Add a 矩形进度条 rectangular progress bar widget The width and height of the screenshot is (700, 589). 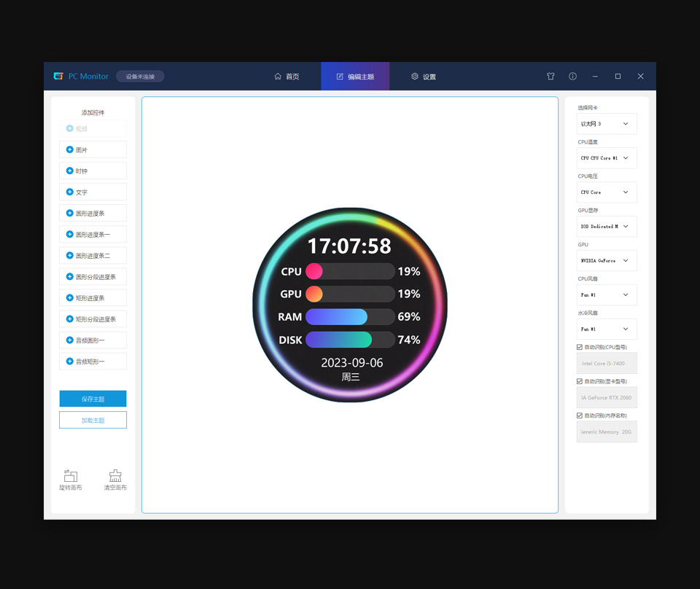93,298
